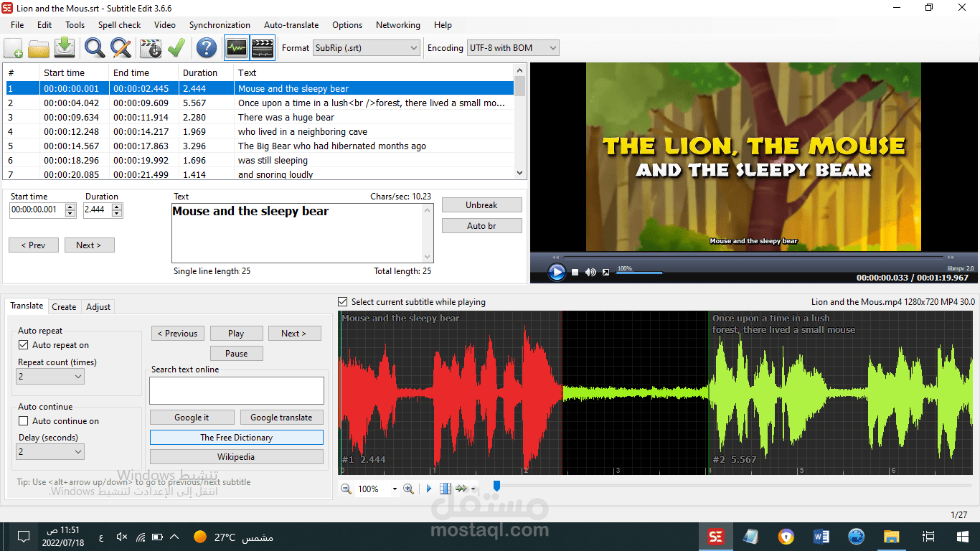Click the video volume 100% slider
This screenshot has width=980, height=551.
pyautogui.click(x=640, y=273)
